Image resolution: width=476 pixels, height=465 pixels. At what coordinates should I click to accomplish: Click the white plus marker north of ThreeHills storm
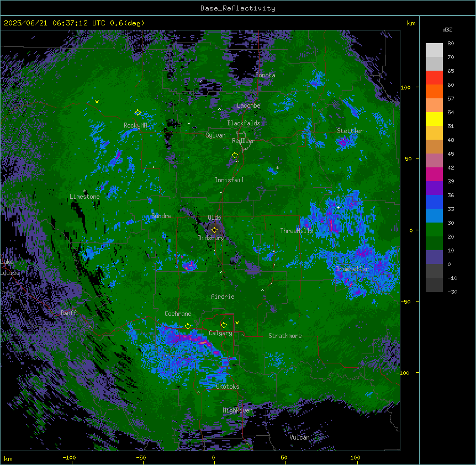point(338,207)
